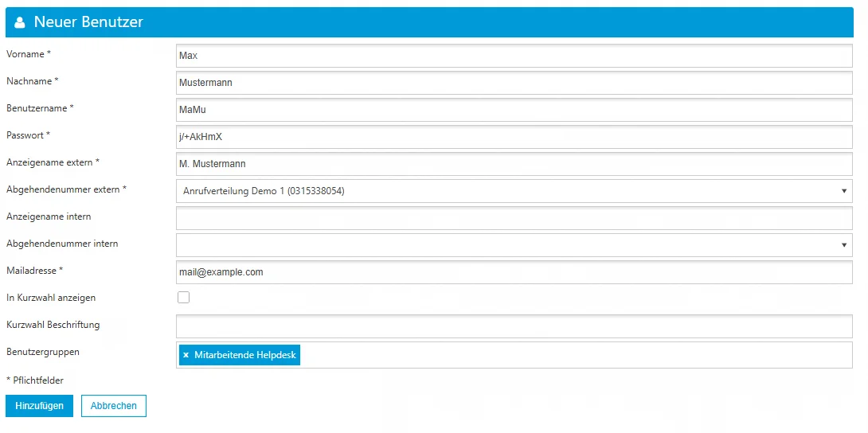Open the Abgehendenummer extern dropdown
868x433 pixels.
pos(514,191)
